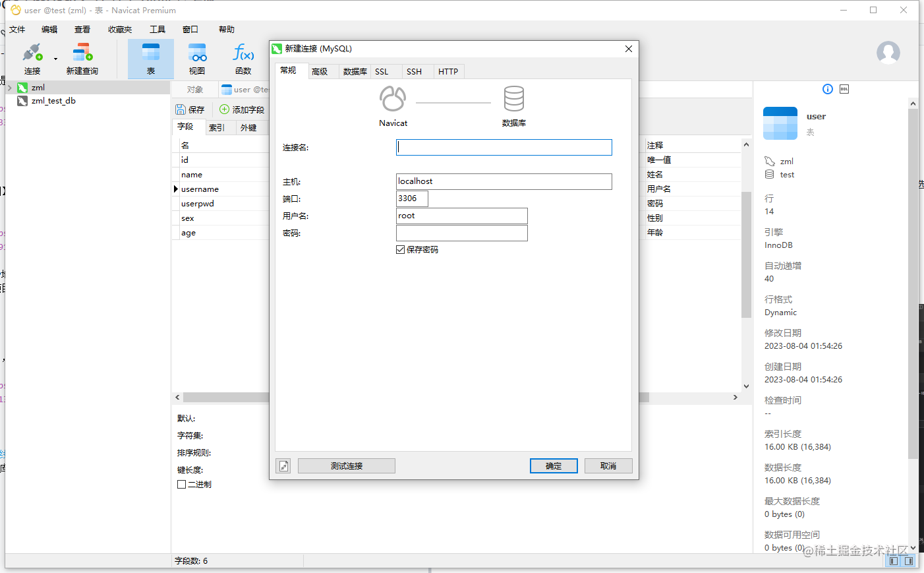The height and width of the screenshot is (573, 924).
Task: Open the DDL preview icon
Action: [x=844, y=89]
